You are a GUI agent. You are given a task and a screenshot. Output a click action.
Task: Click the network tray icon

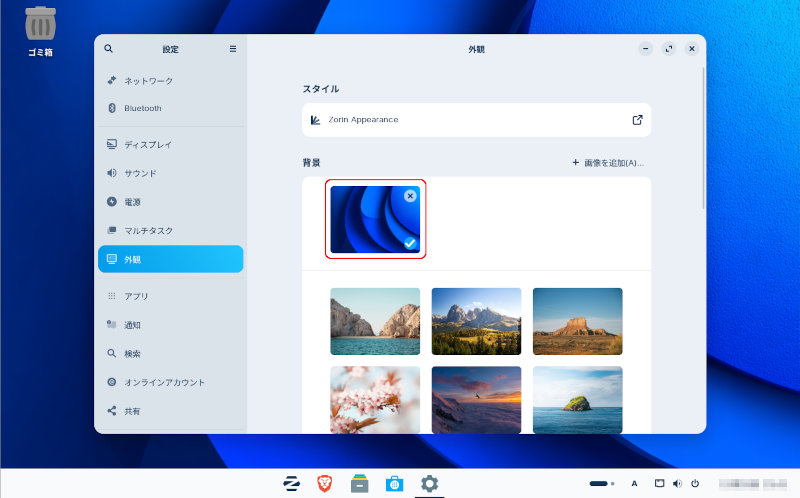(x=660, y=483)
